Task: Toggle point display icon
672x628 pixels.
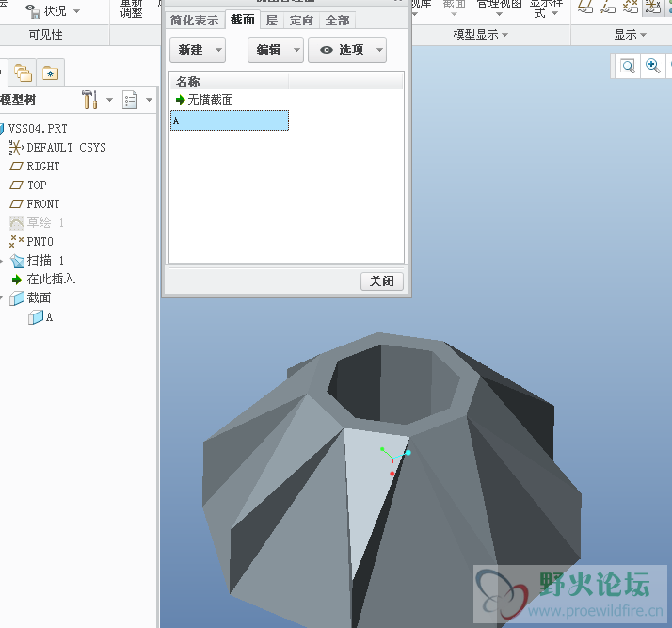Action: 630,7
